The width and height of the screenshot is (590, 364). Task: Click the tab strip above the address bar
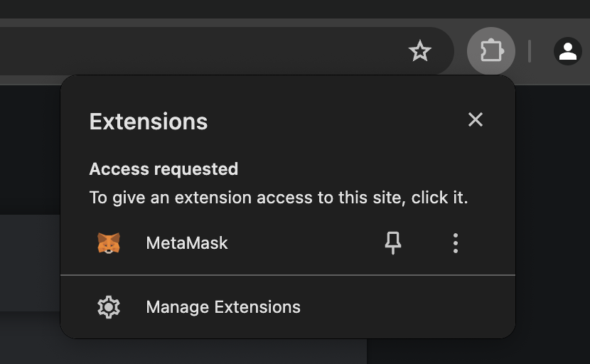284,9
